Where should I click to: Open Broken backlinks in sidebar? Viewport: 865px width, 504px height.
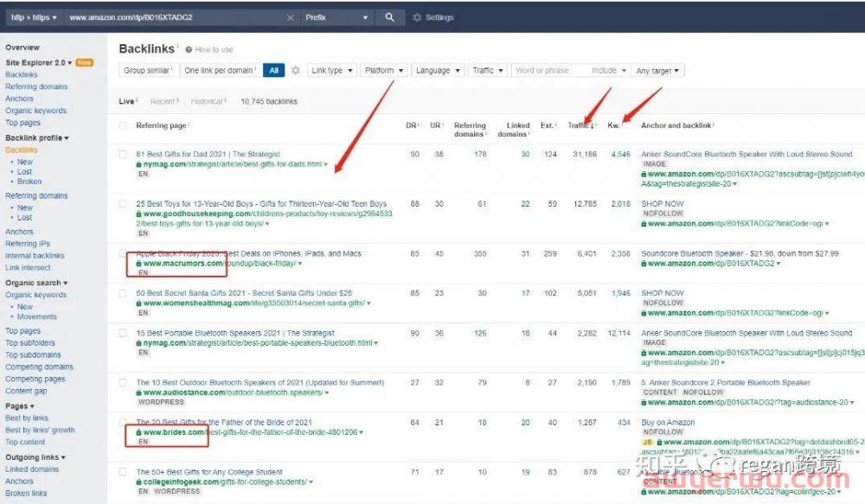(x=29, y=182)
